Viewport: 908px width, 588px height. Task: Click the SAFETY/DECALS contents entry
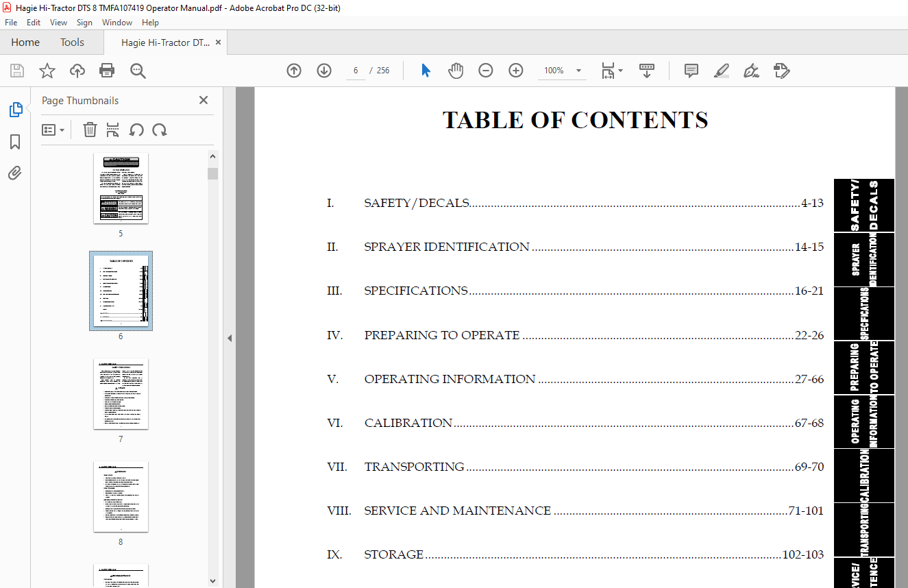[575, 203]
